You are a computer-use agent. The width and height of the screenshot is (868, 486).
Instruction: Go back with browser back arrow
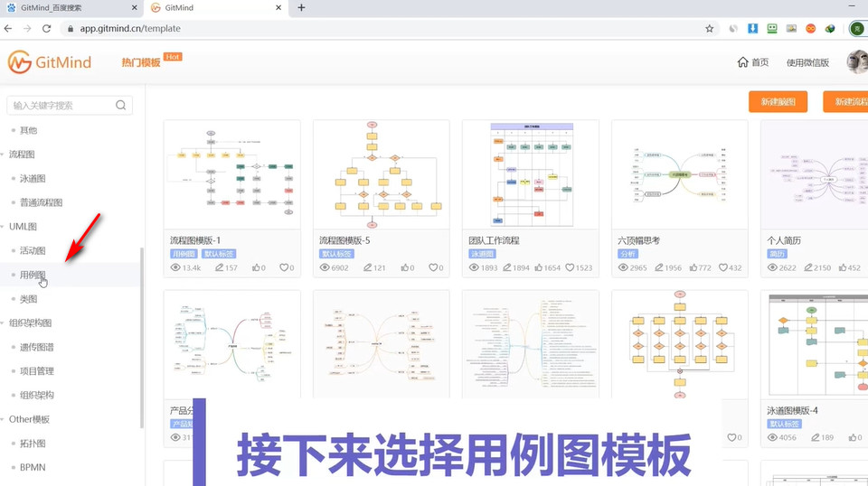coord(8,28)
